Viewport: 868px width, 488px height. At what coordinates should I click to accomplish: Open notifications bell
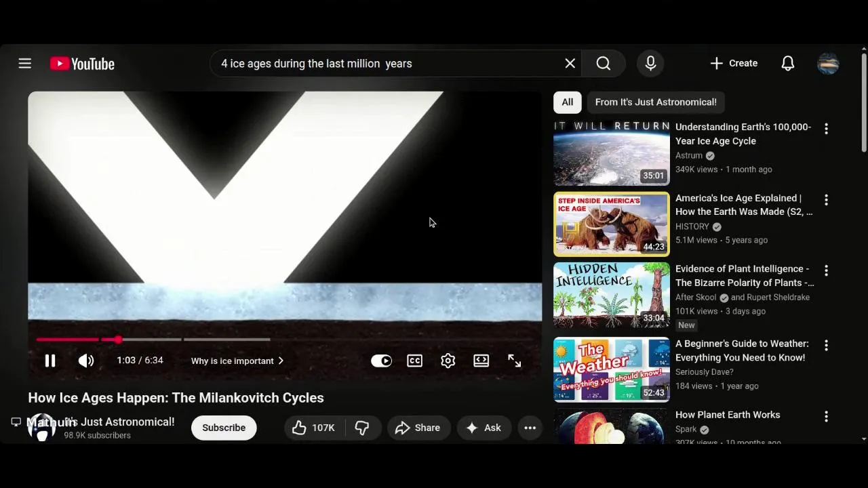click(x=788, y=63)
